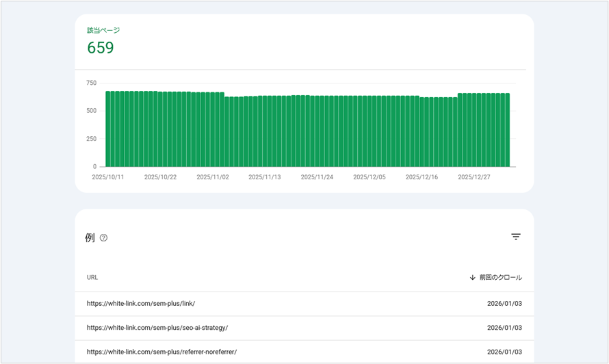Open the sem-plus/link/ URL row
Viewport: 609px width, 364px height.
pos(141,304)
